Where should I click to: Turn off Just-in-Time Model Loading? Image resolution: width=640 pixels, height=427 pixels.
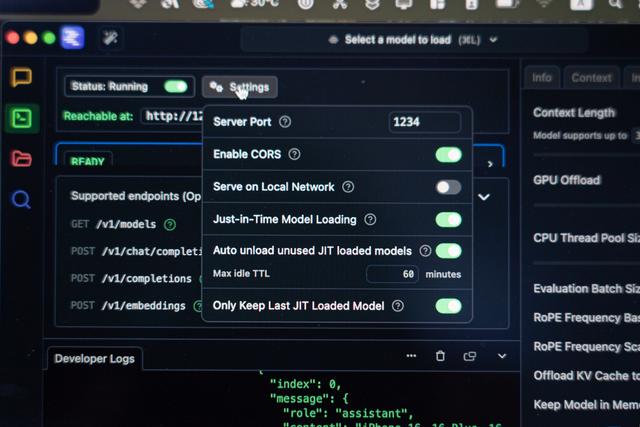[x=448, y=219]
